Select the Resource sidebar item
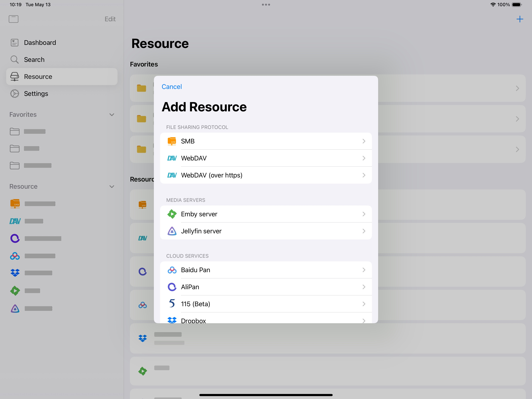Screen dimensions: 532x399 point(61,77)
